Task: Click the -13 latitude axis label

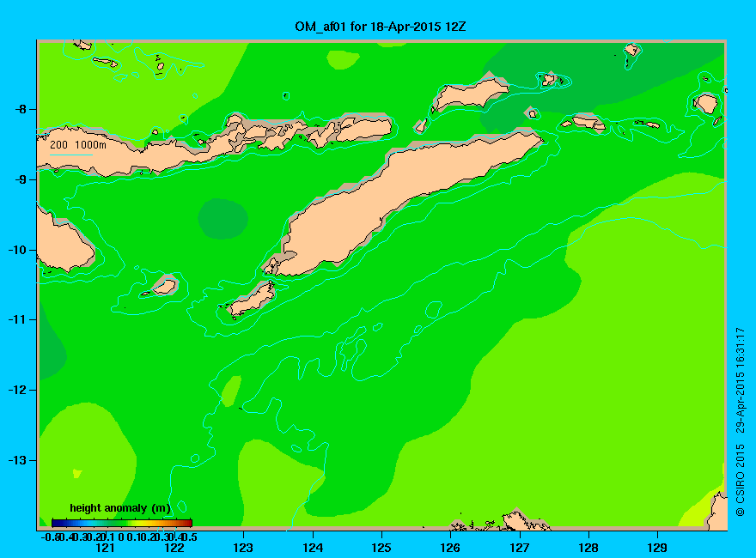Action: (18, 460)
